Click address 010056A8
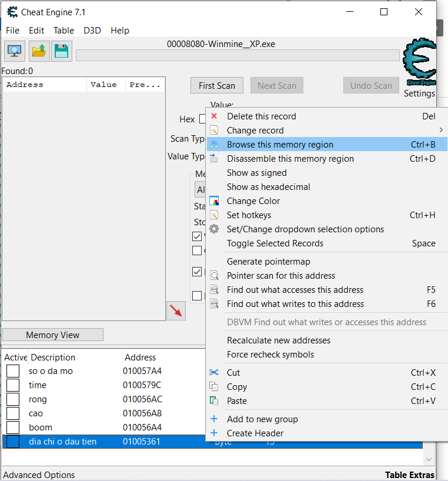 tap(142, 413)
